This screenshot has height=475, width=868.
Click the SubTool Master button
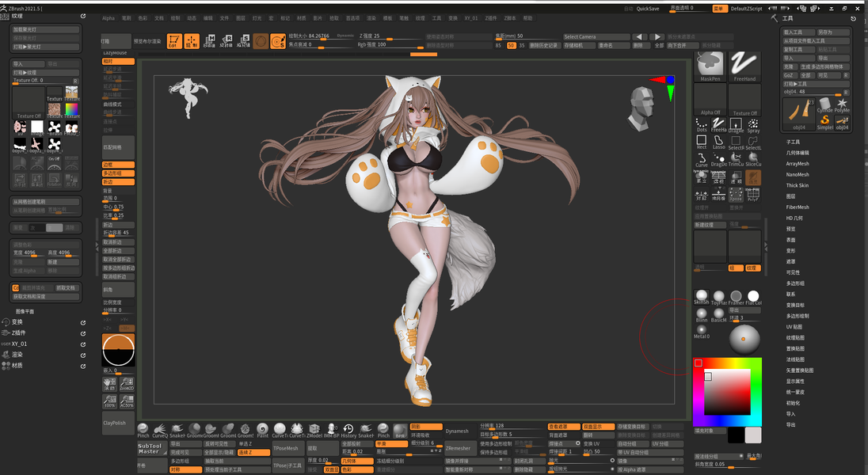pos(151,448)
